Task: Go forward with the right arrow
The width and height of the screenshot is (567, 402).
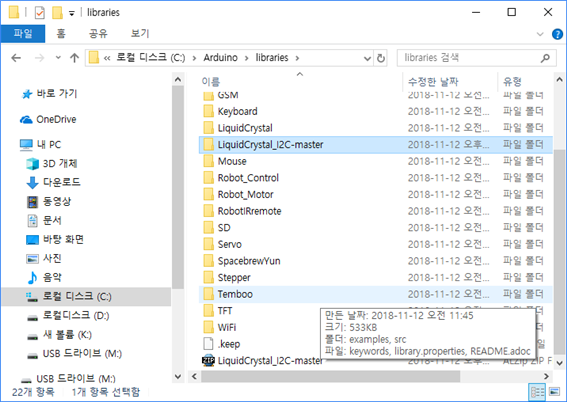Action: point(39,58)
